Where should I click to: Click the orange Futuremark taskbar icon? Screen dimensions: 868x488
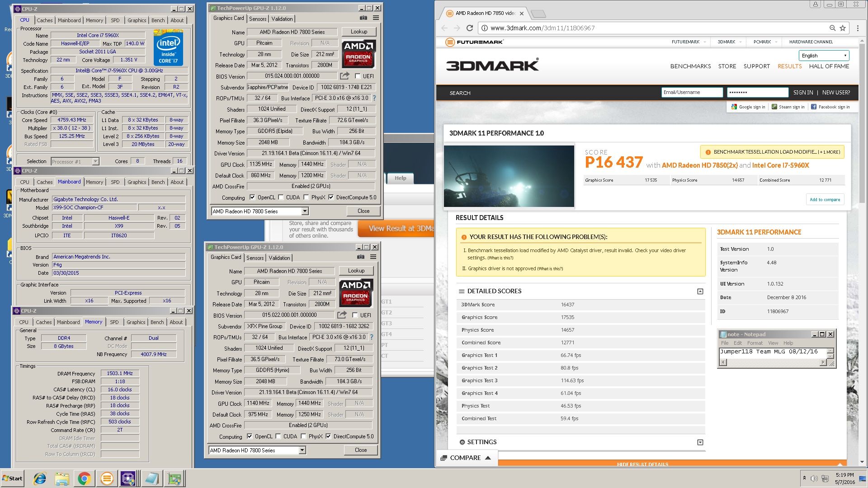pyautogui.click(x=107, y=479)
